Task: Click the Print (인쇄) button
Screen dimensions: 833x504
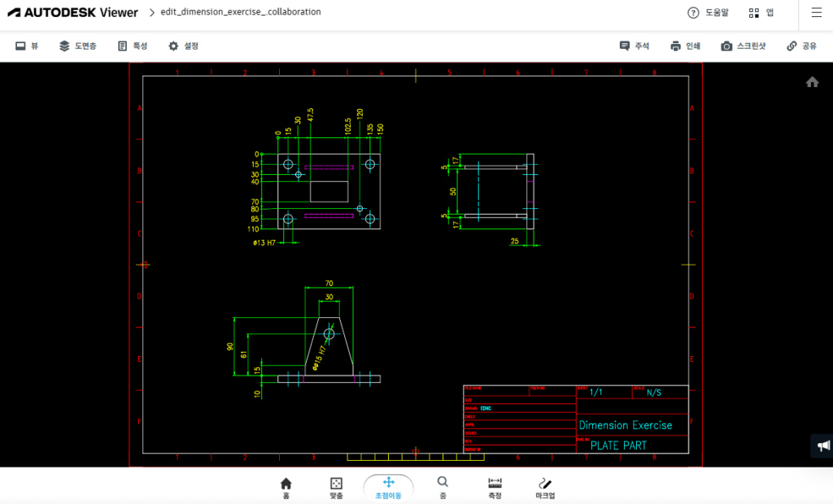Action: coord(685,46)
